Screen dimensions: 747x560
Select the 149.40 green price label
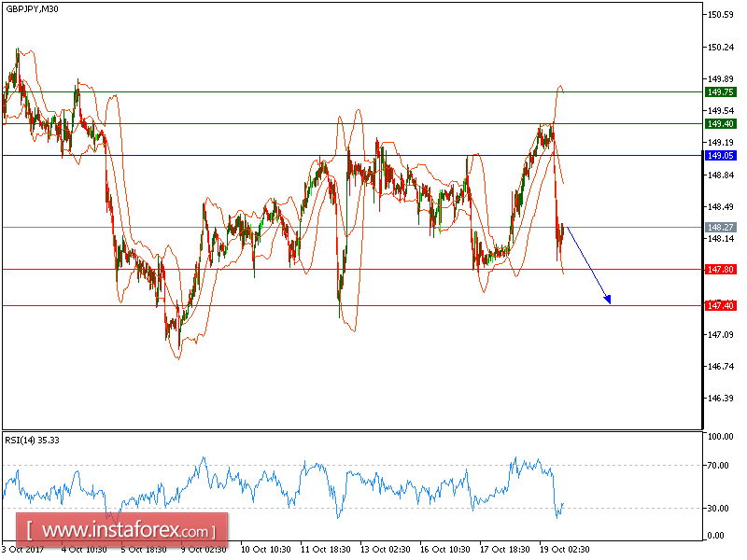pyautogui.click(x=720, y=124)
